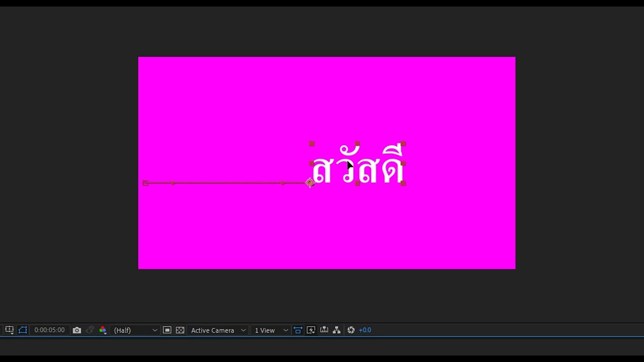Viewport: 644px width, 362px height.
Task: Open the (Half) resolution dropdown
Action: pyautogui.click(x=135, y=330)
